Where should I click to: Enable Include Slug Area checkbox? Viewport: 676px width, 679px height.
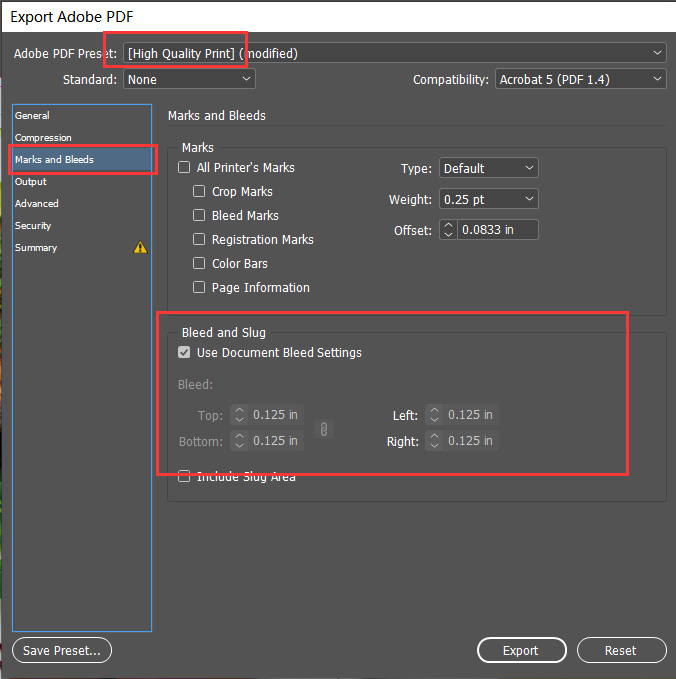(x=184, y=476)
